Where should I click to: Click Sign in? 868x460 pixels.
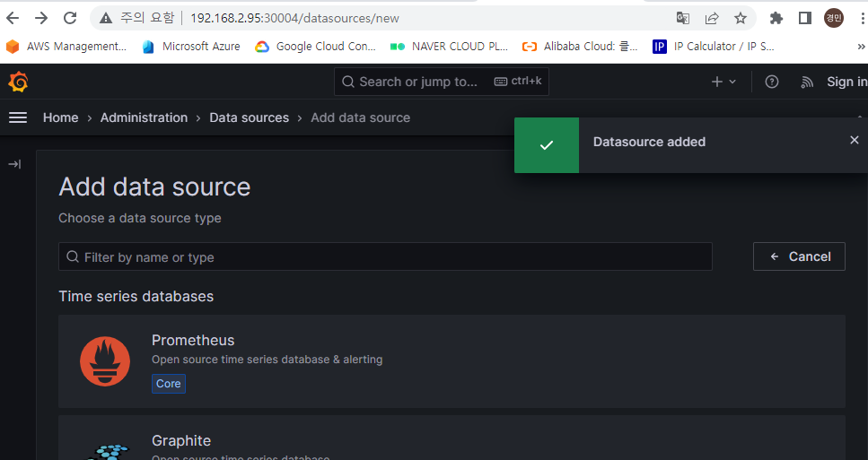pos(847,82)
